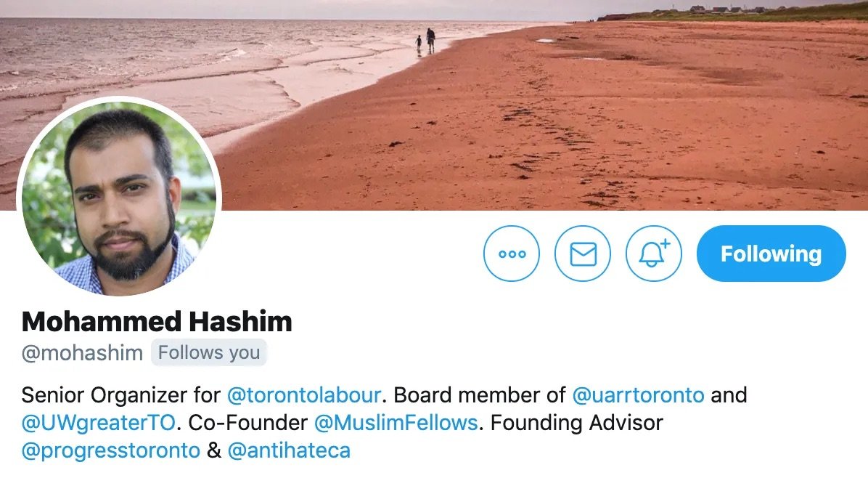868x478 pixels.
Task: Turn on tweet notifications with bell icon
Action: pyautogui.click(x=654, y=254)
